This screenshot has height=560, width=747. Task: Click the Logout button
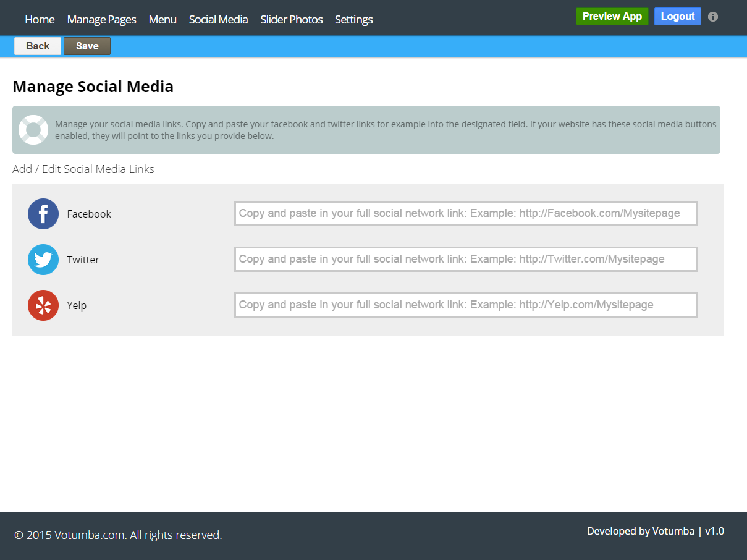(678, 17)
